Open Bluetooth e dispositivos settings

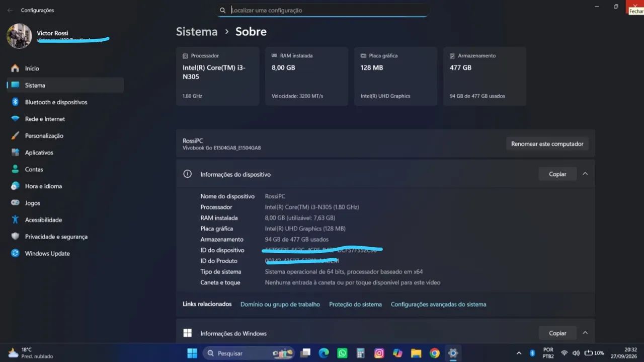(x=64, y=102)
